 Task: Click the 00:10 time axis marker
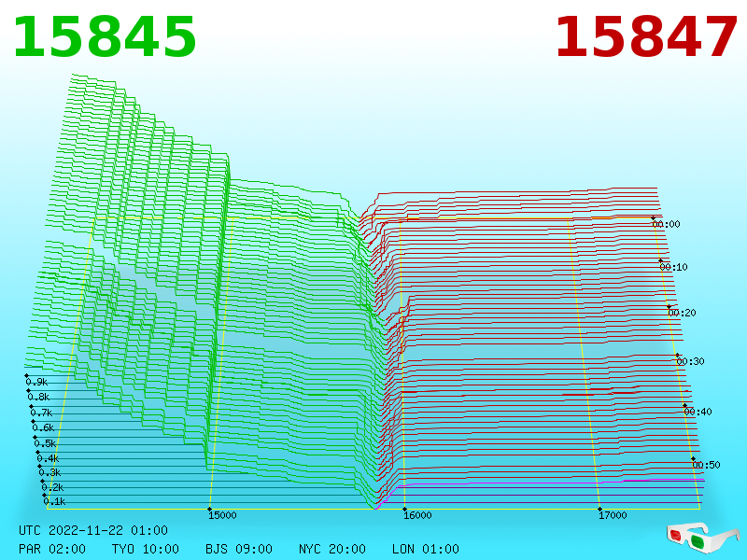click(673, 267)
